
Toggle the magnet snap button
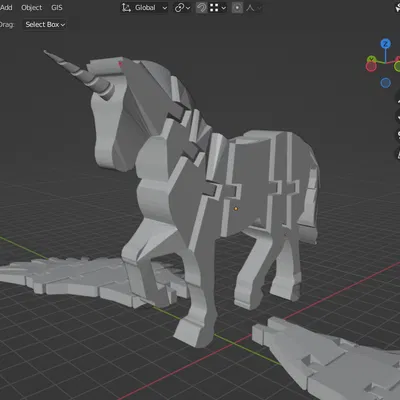click(201, 7)
